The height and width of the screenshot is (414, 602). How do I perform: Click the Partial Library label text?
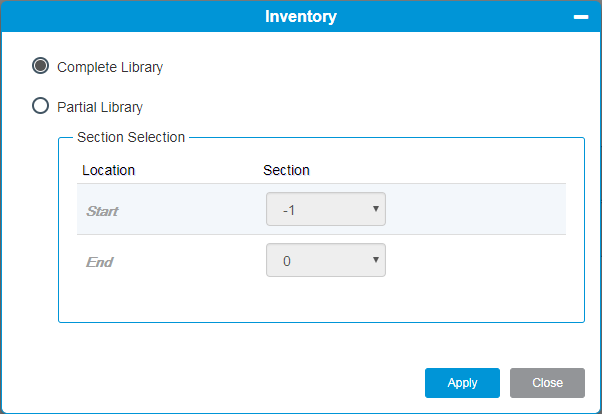[100, 107]
